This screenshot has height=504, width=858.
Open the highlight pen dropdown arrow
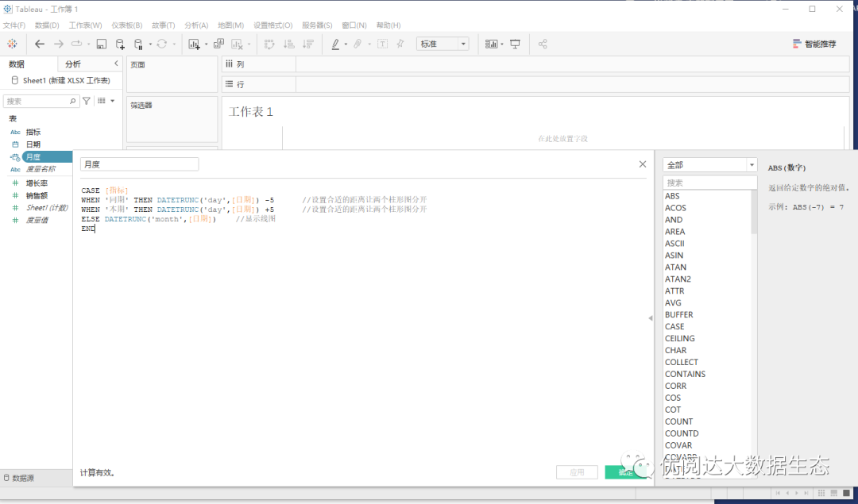click(346, 44)
